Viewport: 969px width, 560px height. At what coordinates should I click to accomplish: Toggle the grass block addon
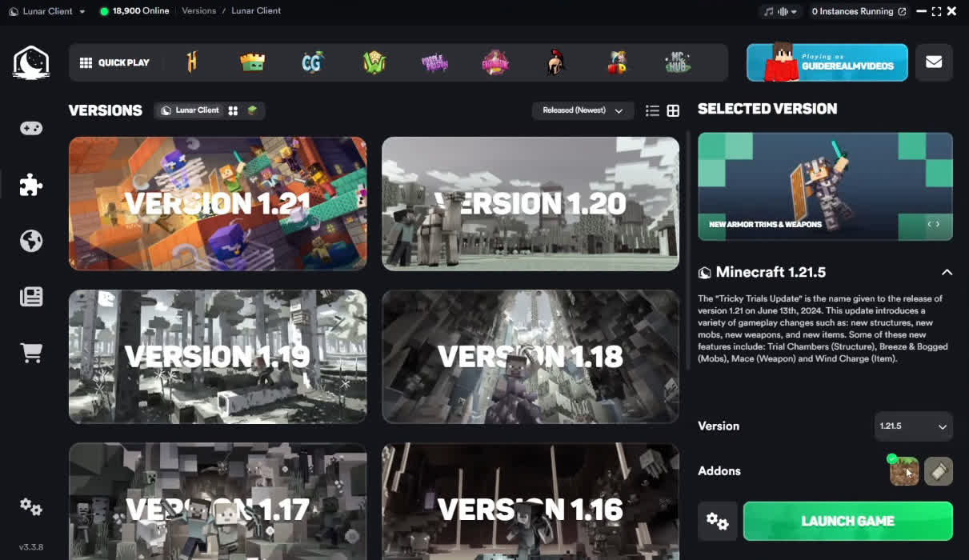904,471
